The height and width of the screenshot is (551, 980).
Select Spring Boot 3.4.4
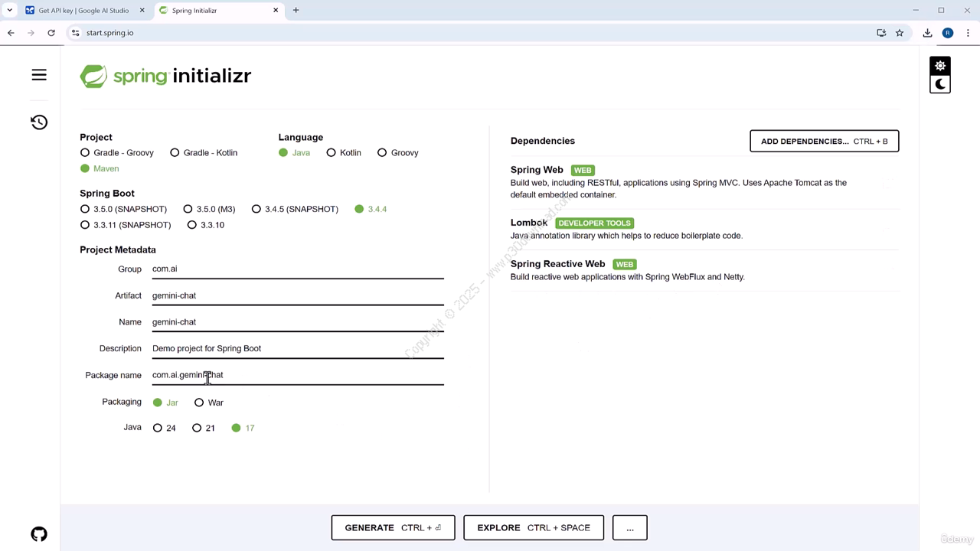371,209
